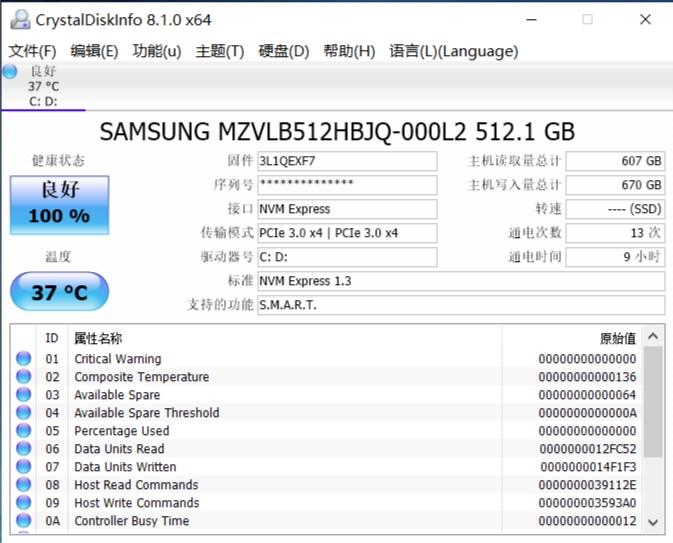Click the blue health status circle for disk
673x543 pixels.
9,71
